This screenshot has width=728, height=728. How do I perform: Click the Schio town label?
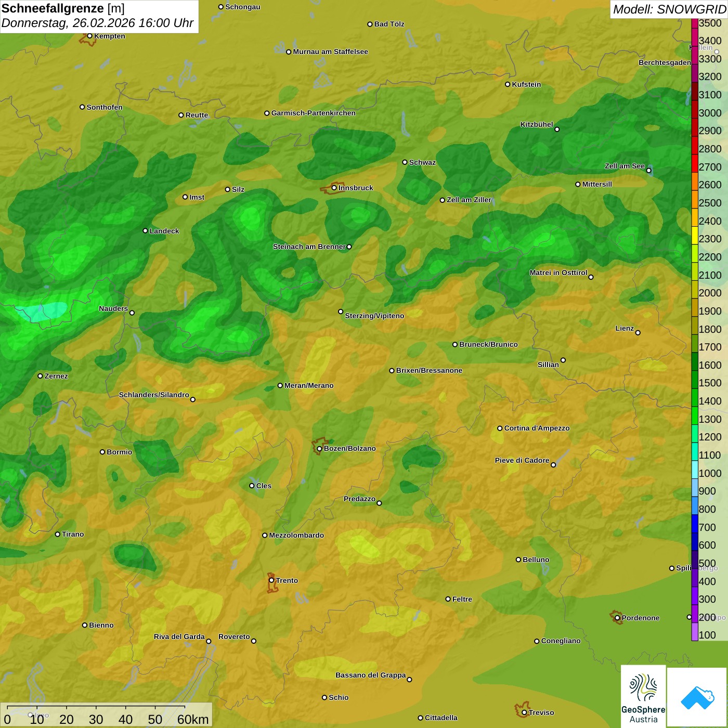point(339,697)
